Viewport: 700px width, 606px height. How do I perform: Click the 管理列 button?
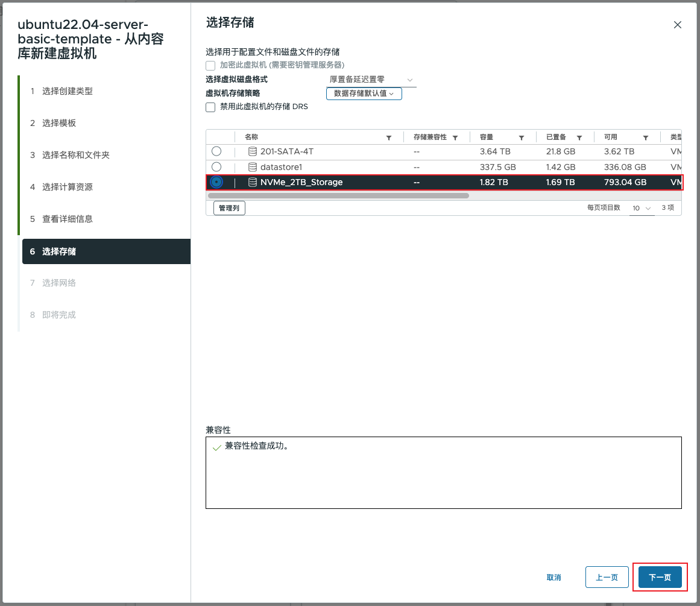[230, 208]
